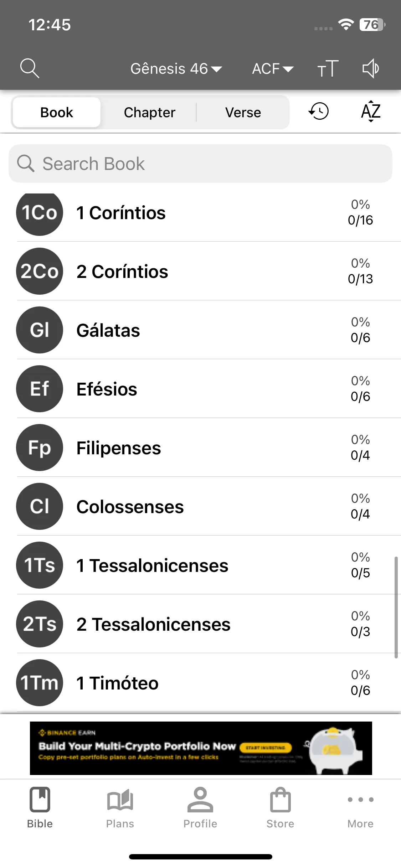Tap the search magnifier icon in header
The width and height of the screenshot is (401, 868).
(x=30, y=68)
